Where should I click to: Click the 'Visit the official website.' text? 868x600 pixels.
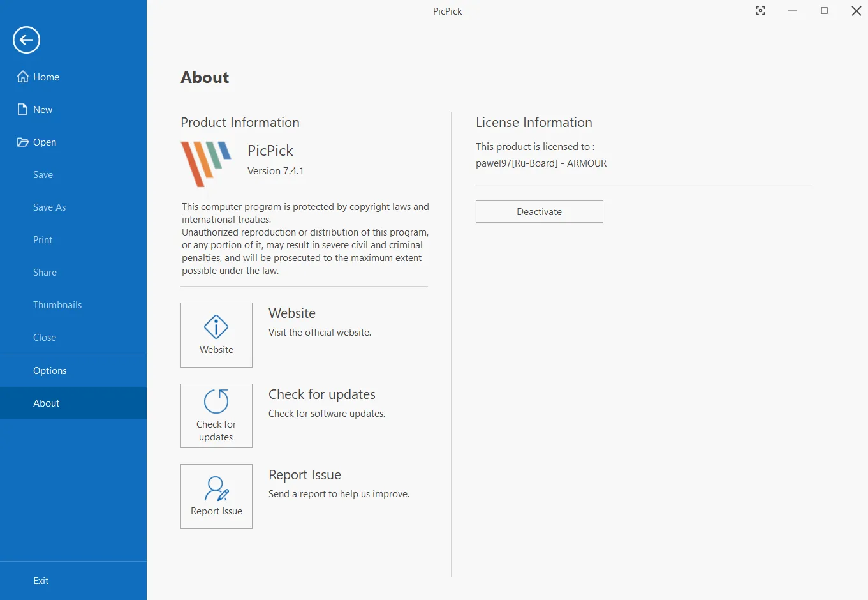click(320, 333)
